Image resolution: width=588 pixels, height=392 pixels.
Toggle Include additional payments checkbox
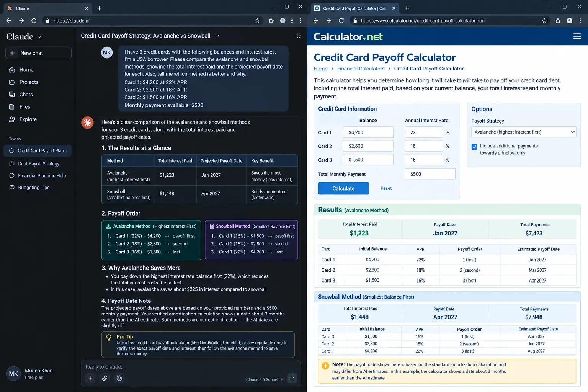pyautogui.click(x=474, y=147)
